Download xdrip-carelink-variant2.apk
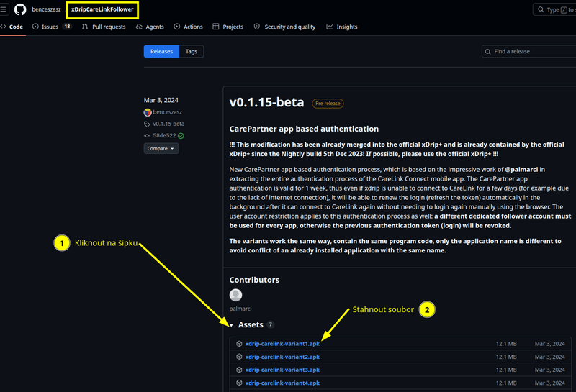Viewport: 576px width, 392px height. (x=282, y=357)
